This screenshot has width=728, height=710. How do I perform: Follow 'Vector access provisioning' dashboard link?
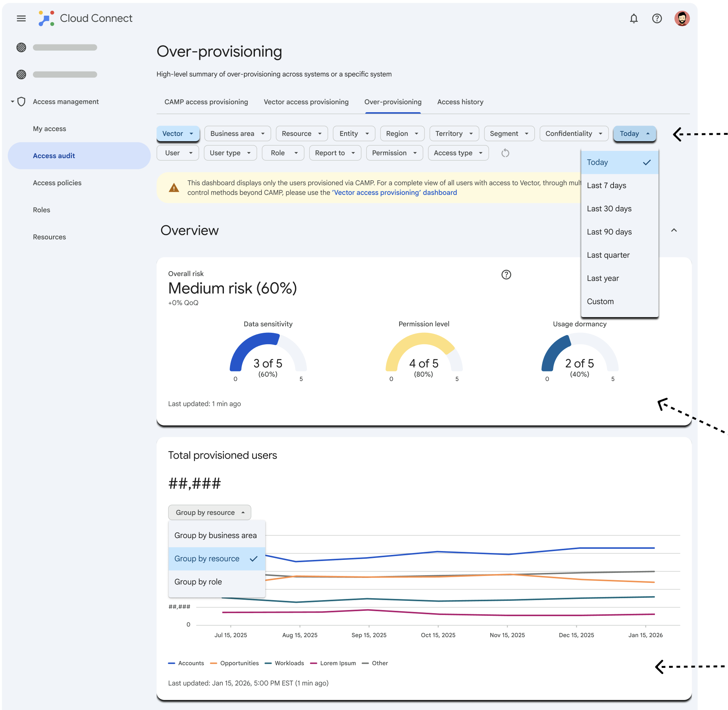click(x=394, y=193)
